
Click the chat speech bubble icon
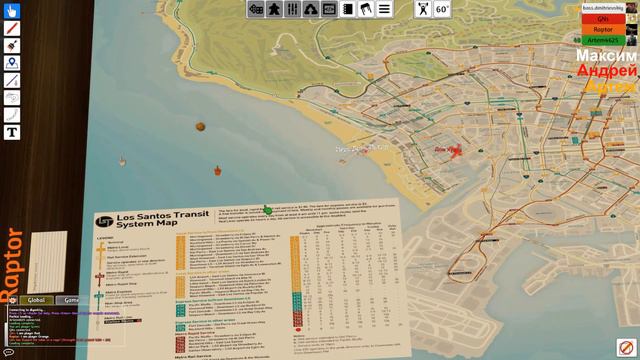tap(8, 352)
